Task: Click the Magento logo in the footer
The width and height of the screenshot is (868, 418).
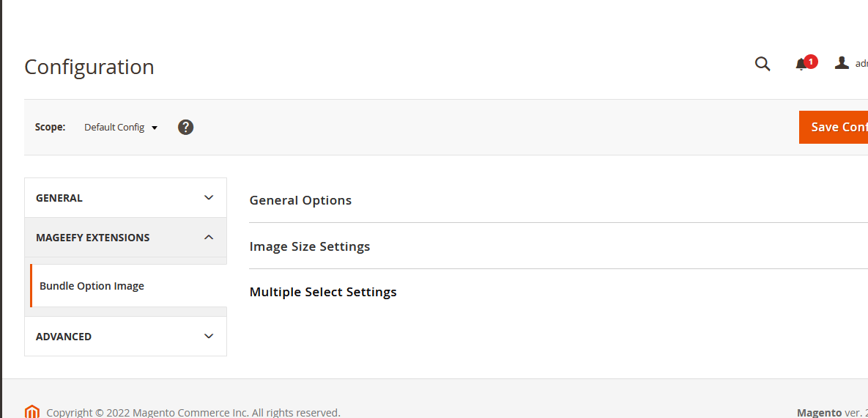Action: 31,411
